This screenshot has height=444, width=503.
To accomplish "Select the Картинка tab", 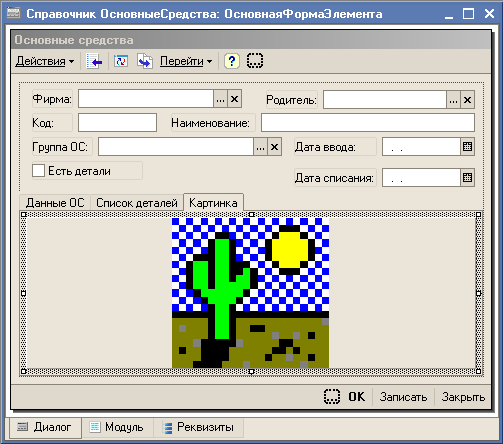I will click(x=213, y=203).
